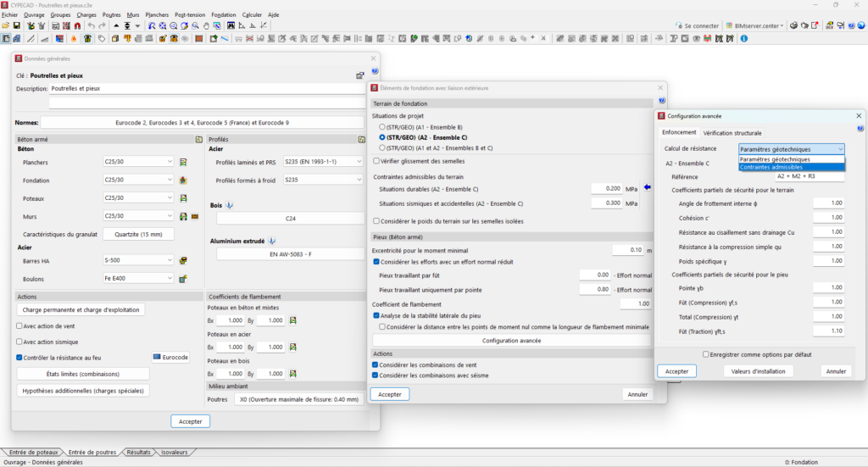Click Excentricité pour le moment minimal field
This screenshot has height=467, width=868.
(x=628, y=250)
